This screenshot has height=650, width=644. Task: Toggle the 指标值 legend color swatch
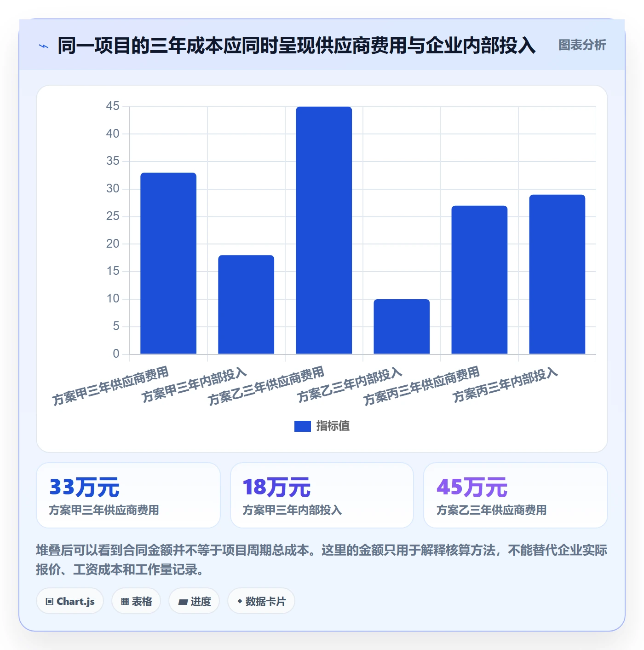[302, 426]
